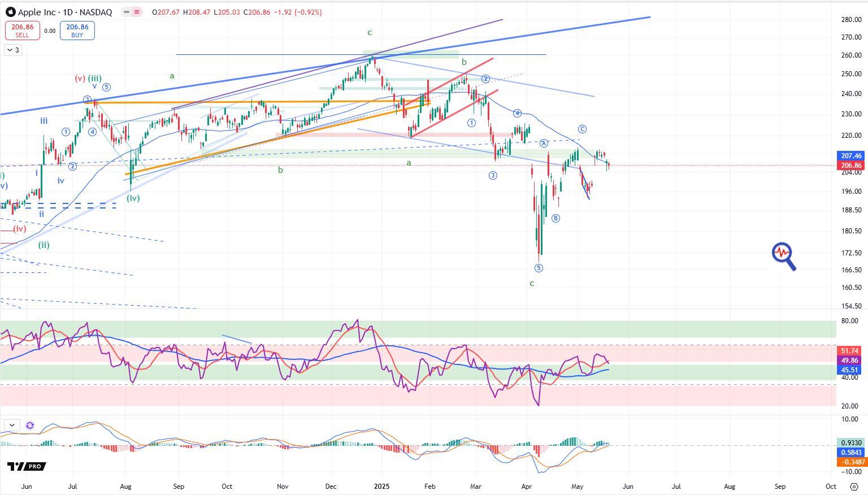Select the circled B wave label
Image resolution: width=868 pixels, height=495 pixels.
pyautogui.click(x=555, y=218)
